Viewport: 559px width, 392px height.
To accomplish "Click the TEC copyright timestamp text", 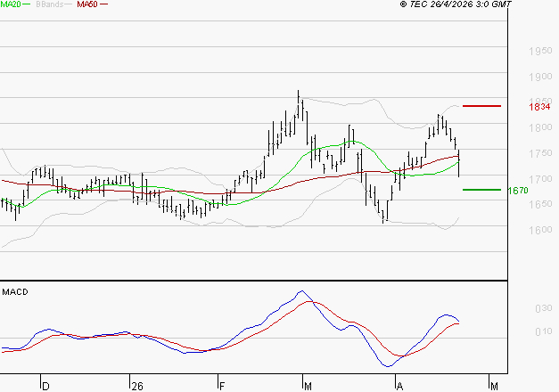I will (x=456, y=4).
